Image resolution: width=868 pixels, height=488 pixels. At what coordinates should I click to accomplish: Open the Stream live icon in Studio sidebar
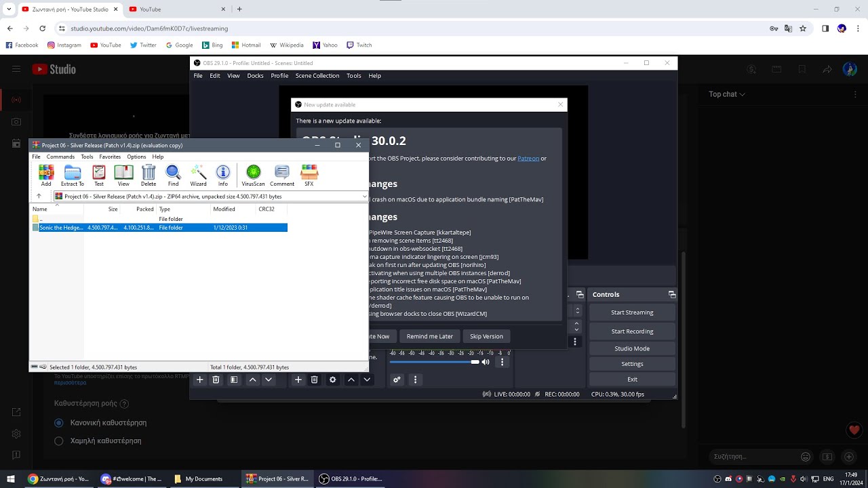point(16,100)
